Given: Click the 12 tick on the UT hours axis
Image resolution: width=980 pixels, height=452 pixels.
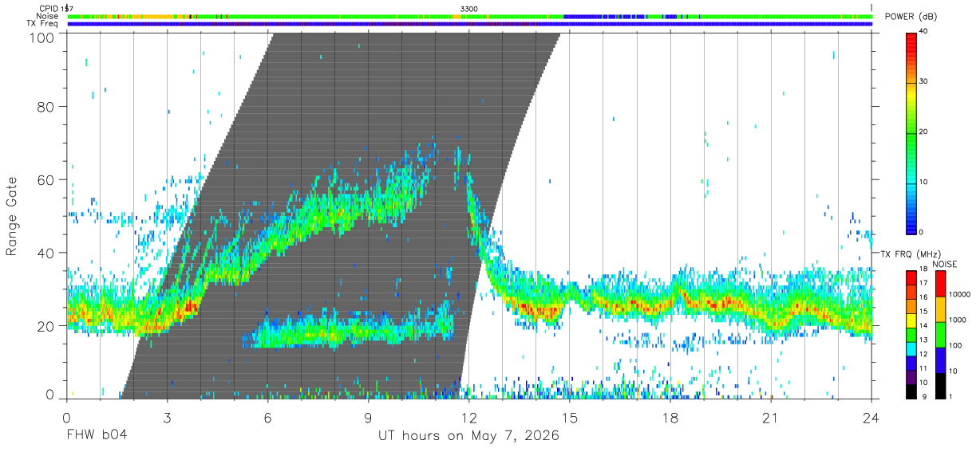Looking at the screenshot, I should [469, 418].
